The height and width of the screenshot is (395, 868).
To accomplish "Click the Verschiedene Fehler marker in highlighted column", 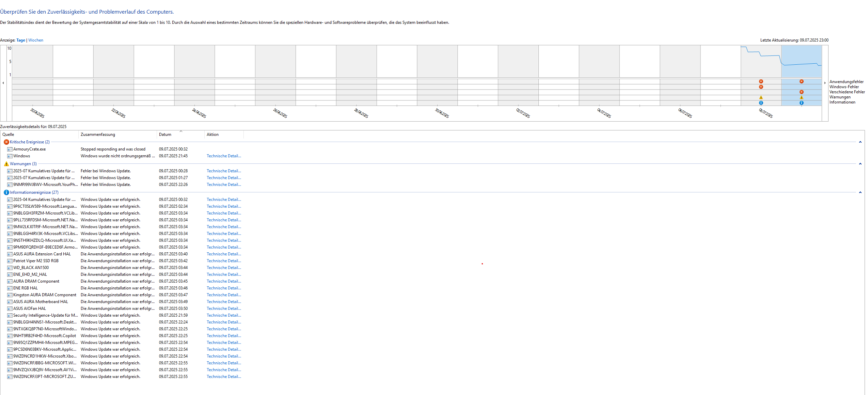I will coord(801,92).
